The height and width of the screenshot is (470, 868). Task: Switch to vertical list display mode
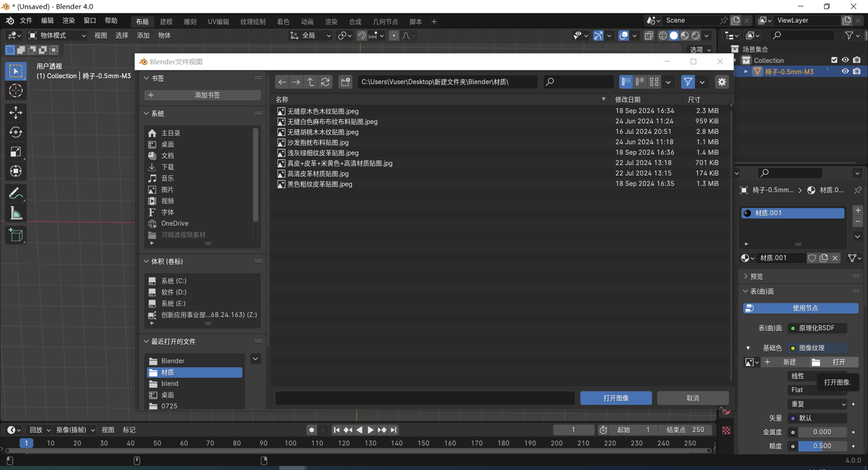[626, 82]
